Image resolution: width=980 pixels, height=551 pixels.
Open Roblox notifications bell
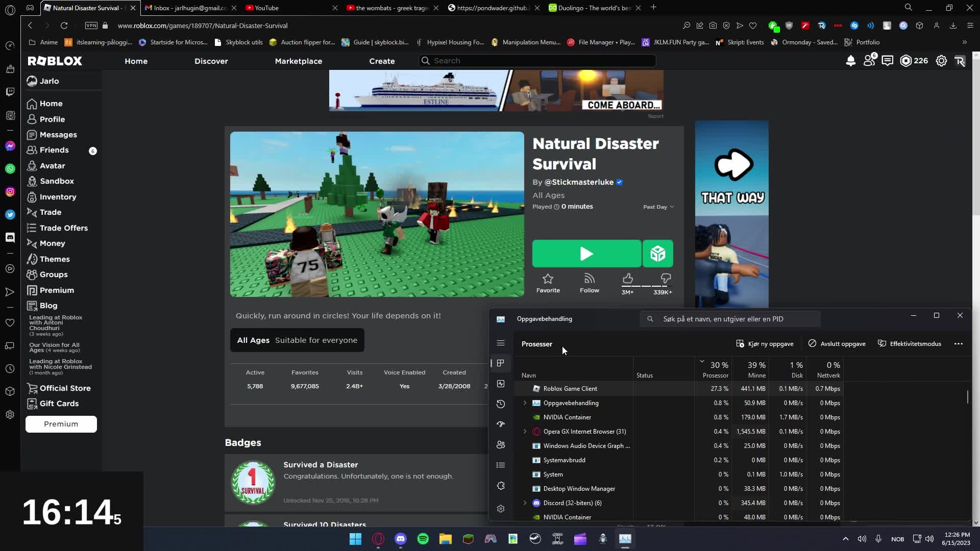(850, 61)
